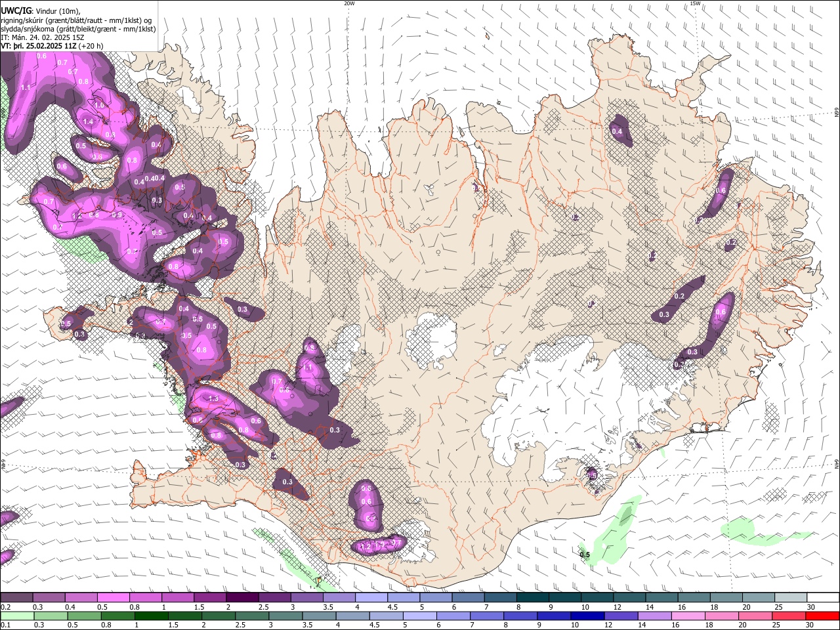The height and width of the screenshot is (630, 840).
Task: Pick the 2 swatch in lower green scale
Action: click(x=218, y=616)
